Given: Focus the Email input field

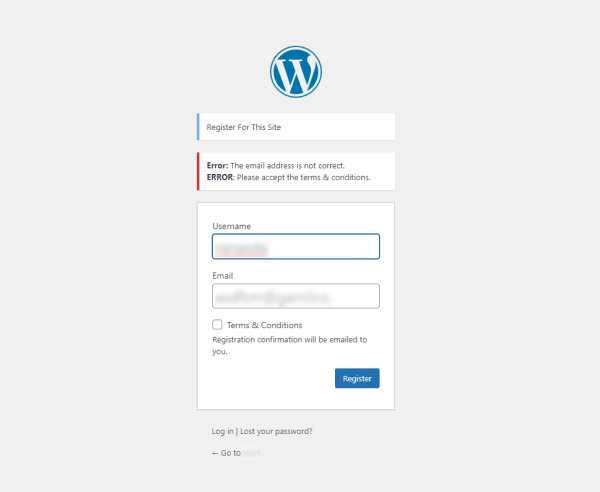Looking at the screenshot, I should (296, 296).
